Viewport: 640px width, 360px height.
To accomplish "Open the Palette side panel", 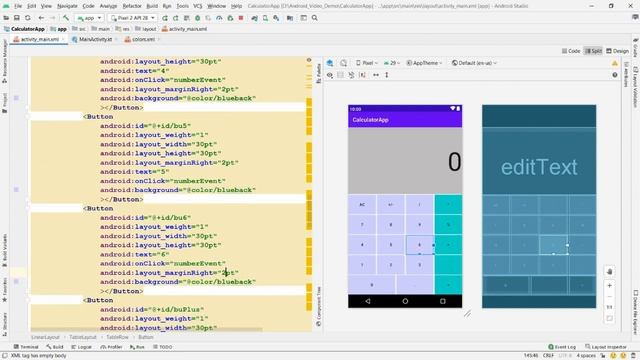I will click(319, 73).
